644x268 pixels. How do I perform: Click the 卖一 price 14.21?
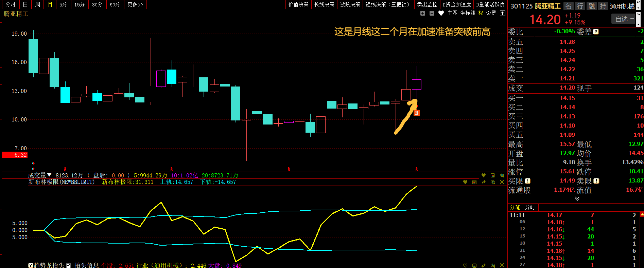(x=568, y=79)
